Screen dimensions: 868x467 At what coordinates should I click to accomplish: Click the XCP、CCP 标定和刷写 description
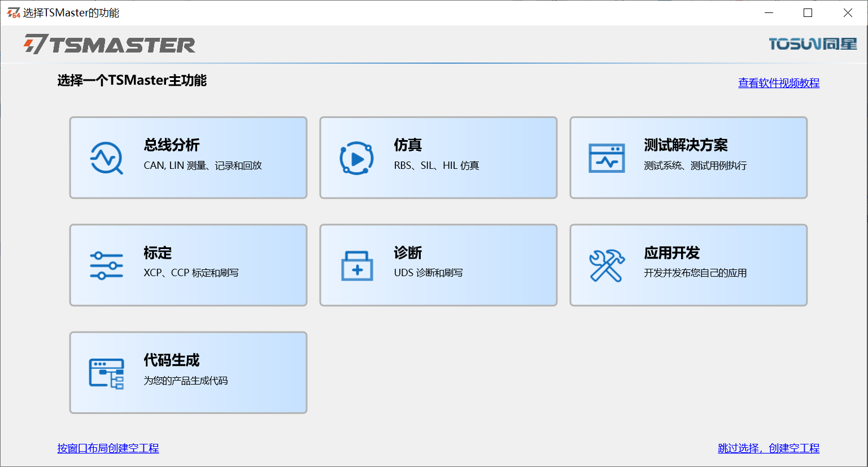pos(191,273)
